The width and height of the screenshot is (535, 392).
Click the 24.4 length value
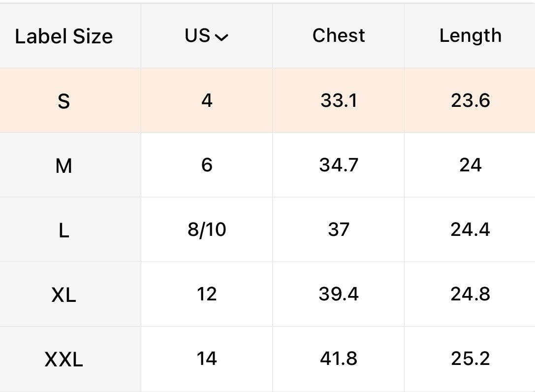click(x=470, y=229)
